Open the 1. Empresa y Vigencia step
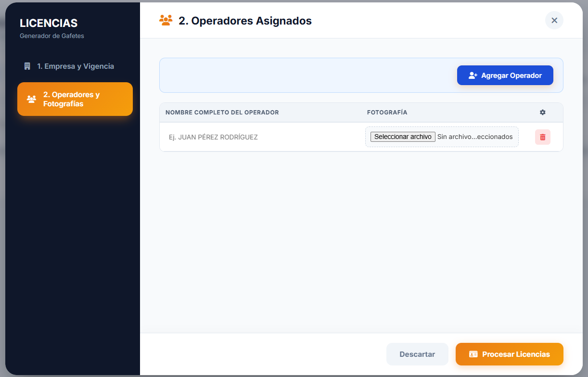The height and width of the screenshot is (377, 588). tap(75, 66)
